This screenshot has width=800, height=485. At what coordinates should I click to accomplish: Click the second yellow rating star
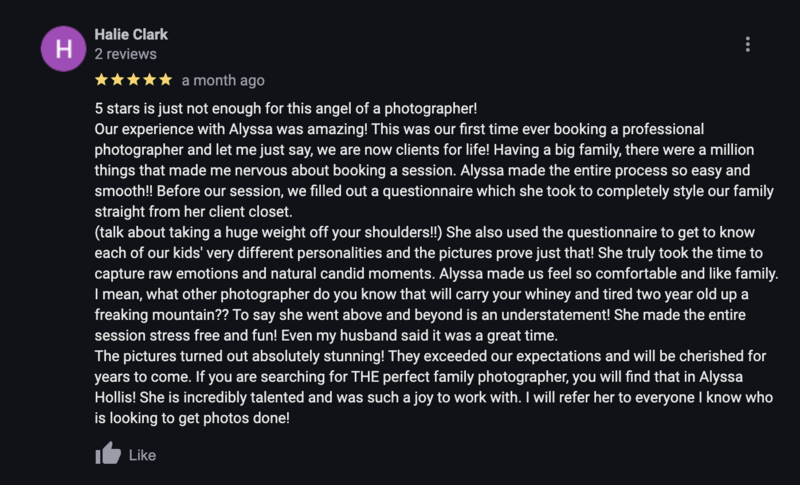[x=117, y=80]
